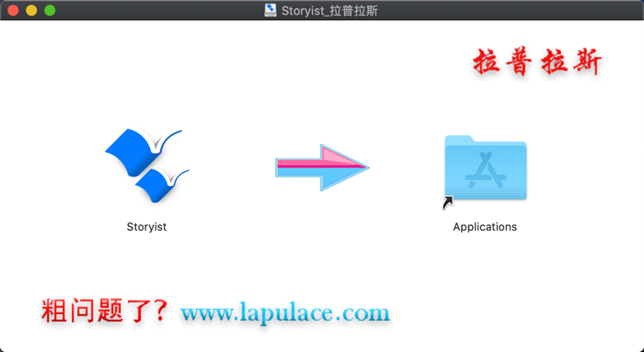Close the Storyist installer window
Image resolution: width=644 pixels, height=352 pixels.
coord(13,10)
